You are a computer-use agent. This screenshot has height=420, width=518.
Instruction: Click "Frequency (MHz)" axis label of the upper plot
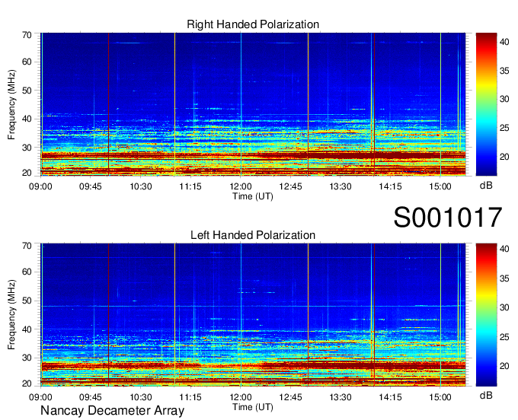coord(11,104)
